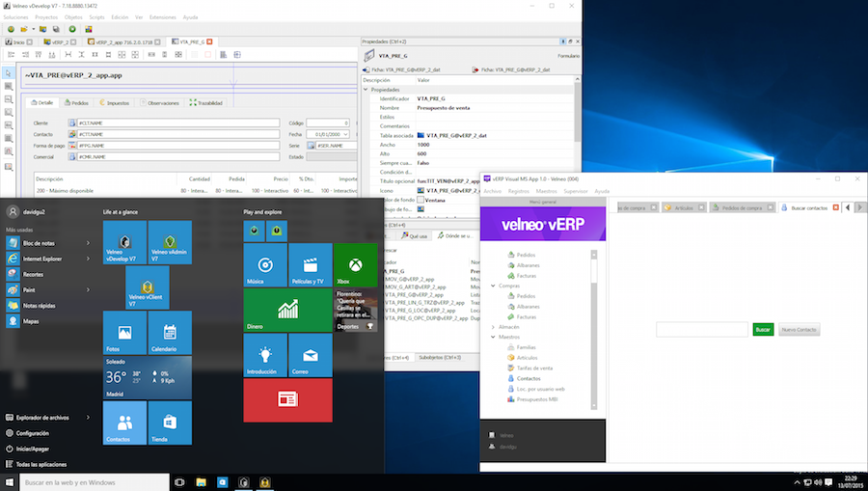868x491 pixels.
Task: Close the VTA_PRE_G tab
Action: click(209, 41)
